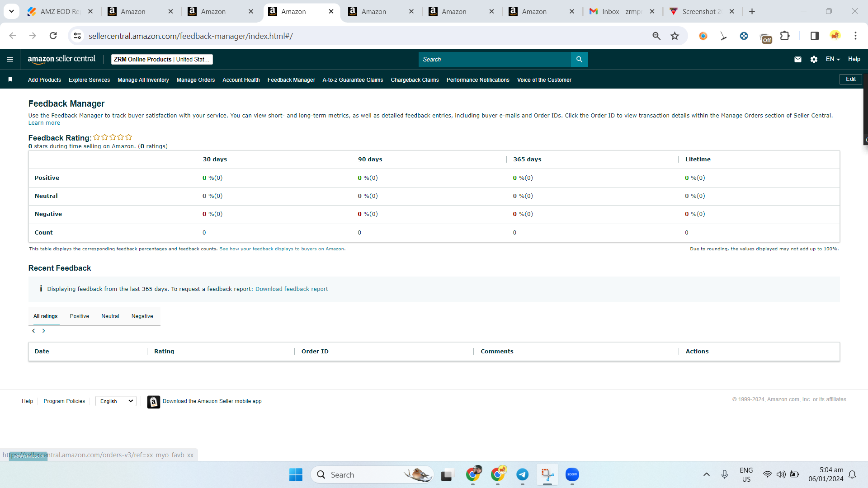Click the Amazon Seller mobile app icon

pos(154,402)
